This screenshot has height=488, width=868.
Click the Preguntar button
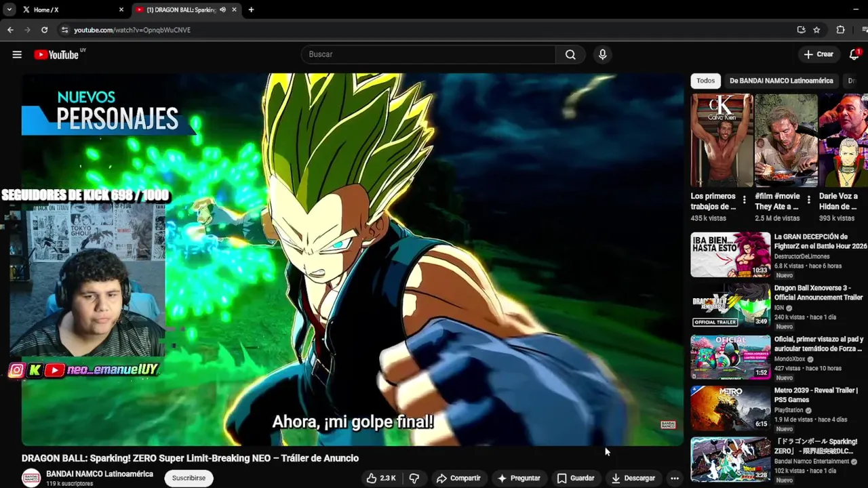519,478
